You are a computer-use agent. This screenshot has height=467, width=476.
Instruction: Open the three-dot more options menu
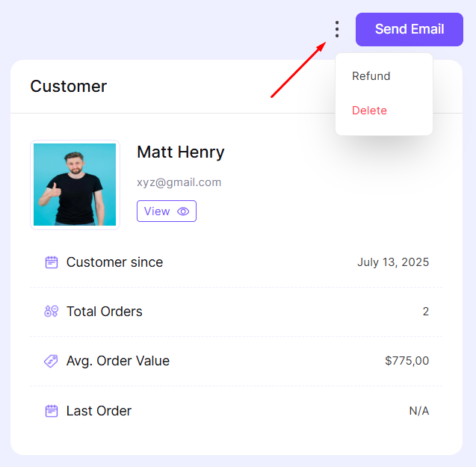click(337, 29)
